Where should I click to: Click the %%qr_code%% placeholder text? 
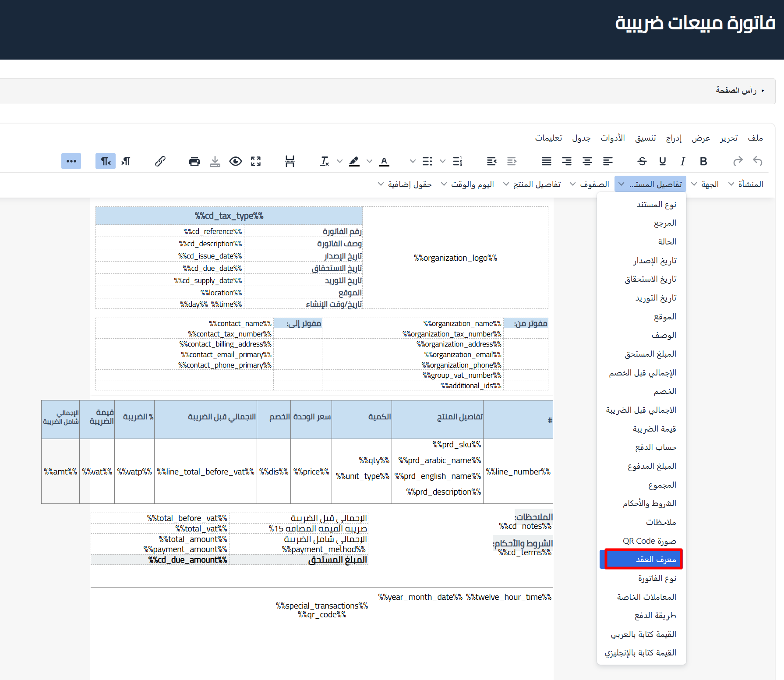[322, 615]
